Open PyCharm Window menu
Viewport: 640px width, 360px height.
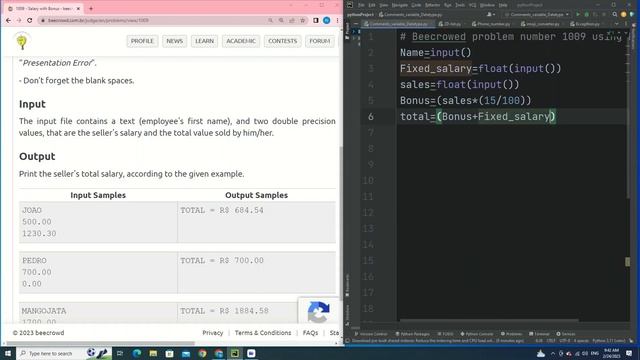487,5
